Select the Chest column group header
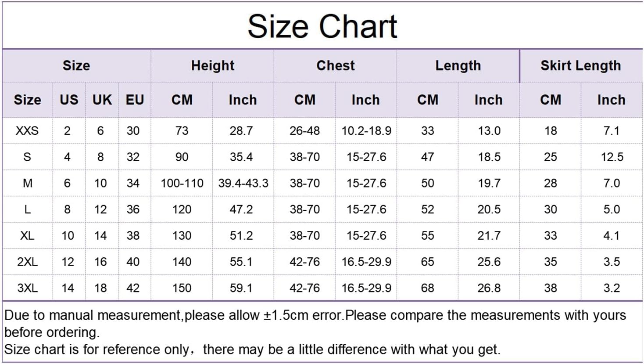The height and width of the screenshot is (364, 644). (335, 65)
